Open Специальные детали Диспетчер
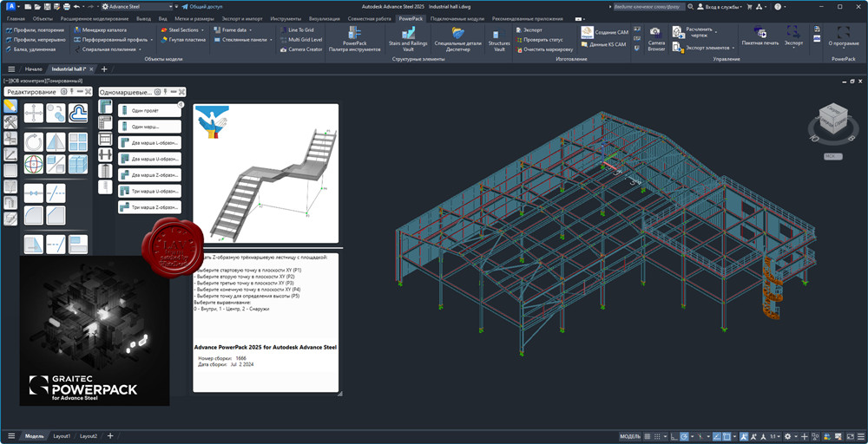 pyautogui.click(x=457, y=40)
